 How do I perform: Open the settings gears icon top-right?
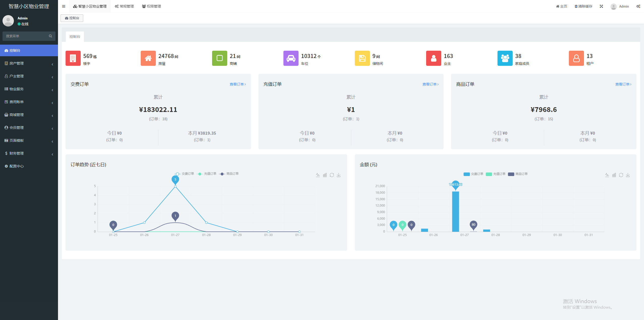[638, 6]
